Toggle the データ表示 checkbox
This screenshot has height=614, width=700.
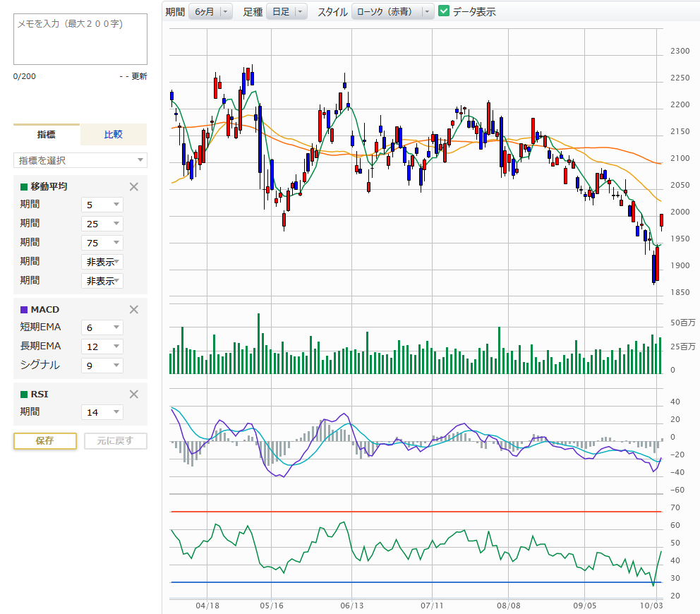point(444,11)
